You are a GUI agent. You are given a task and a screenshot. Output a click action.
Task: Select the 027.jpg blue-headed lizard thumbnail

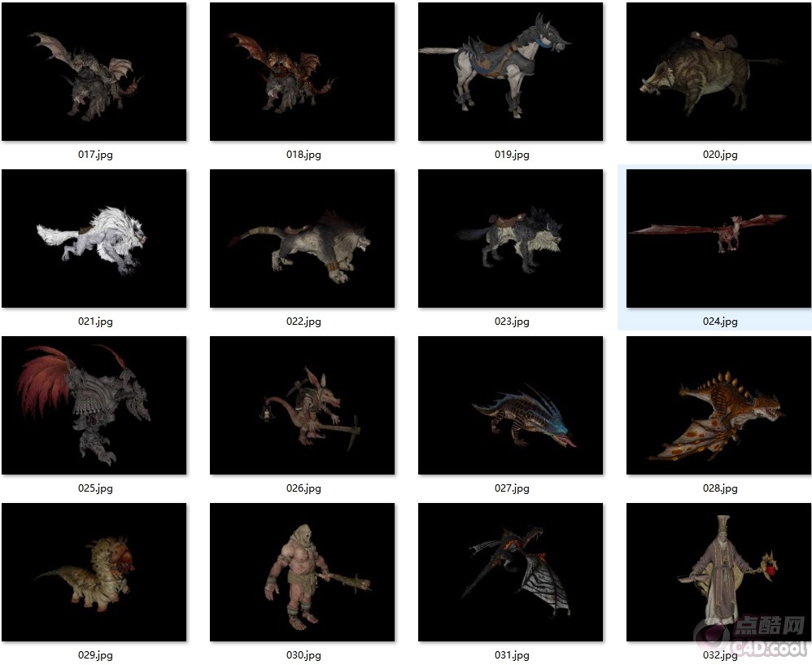pyautogui.click(x=511, y=405)
